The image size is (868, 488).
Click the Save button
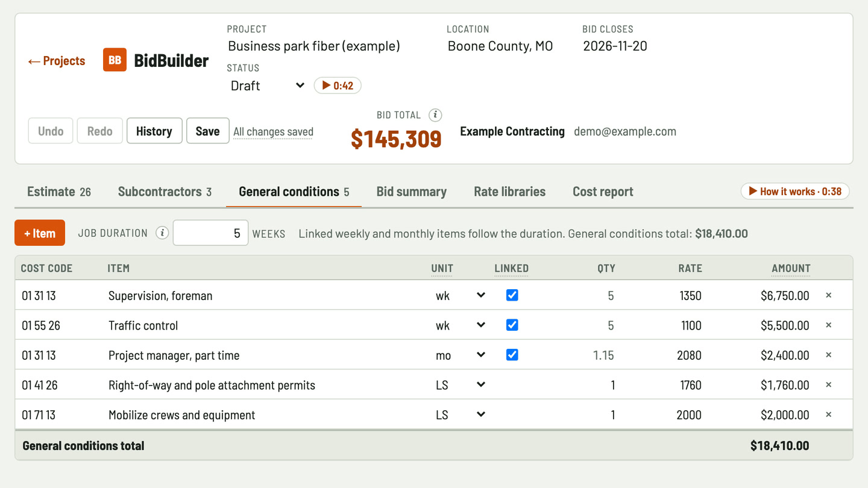207,131
